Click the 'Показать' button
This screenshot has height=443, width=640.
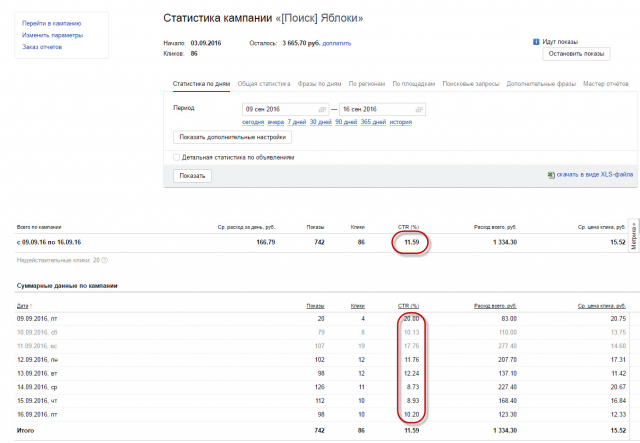click(192, 176)
